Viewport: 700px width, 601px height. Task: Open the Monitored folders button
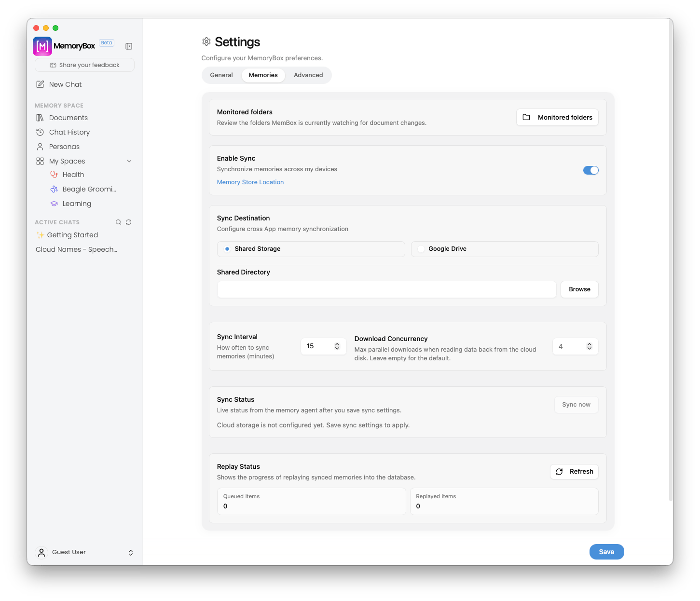tap(557, 117)
